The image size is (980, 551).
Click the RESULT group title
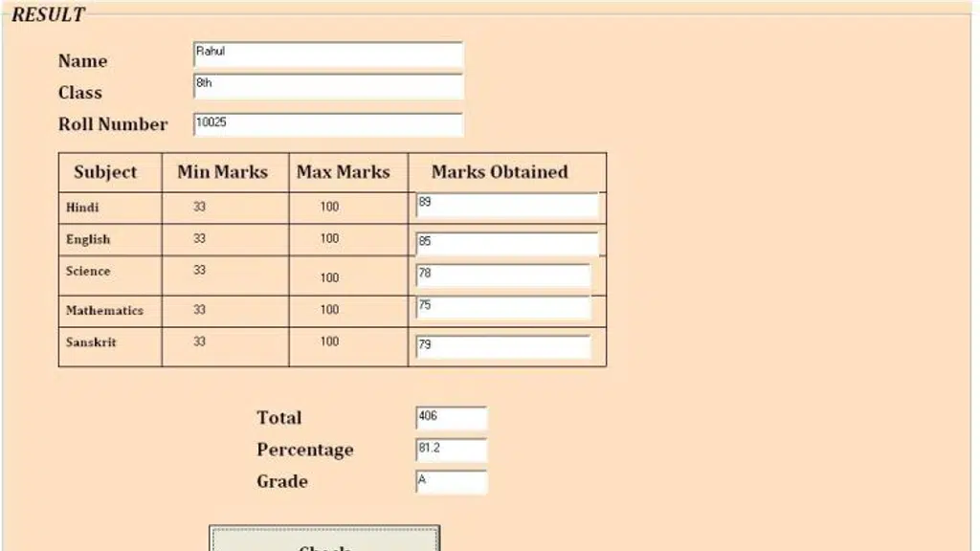coord(48,15)
